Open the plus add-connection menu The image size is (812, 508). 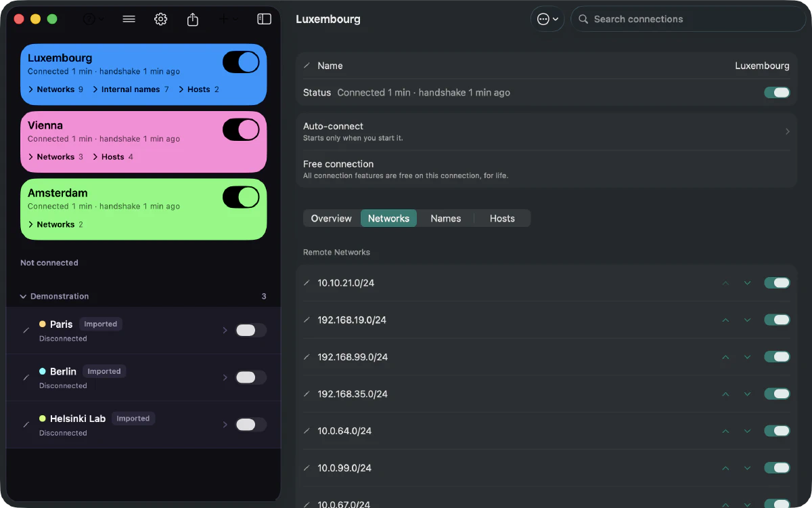229,19
